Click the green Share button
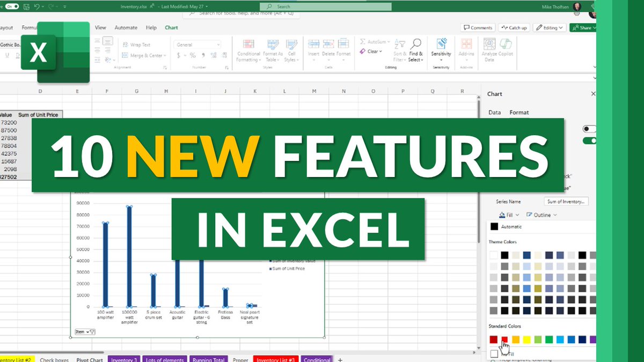644x362 pixels. pyautogui.click(x=584, y=27)
